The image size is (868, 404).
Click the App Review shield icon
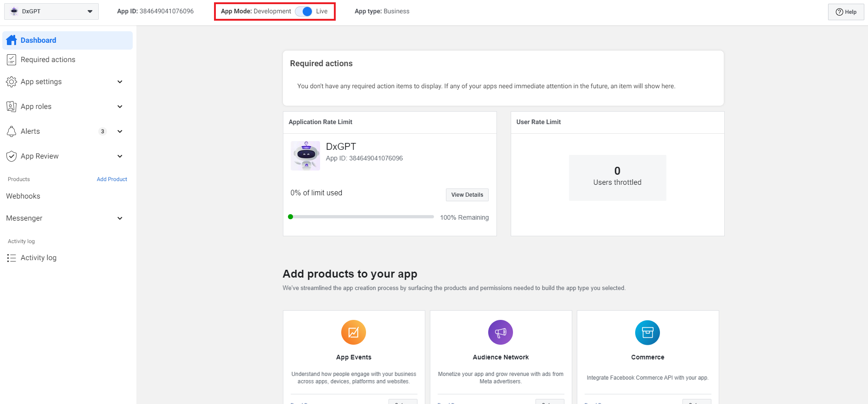11,156
